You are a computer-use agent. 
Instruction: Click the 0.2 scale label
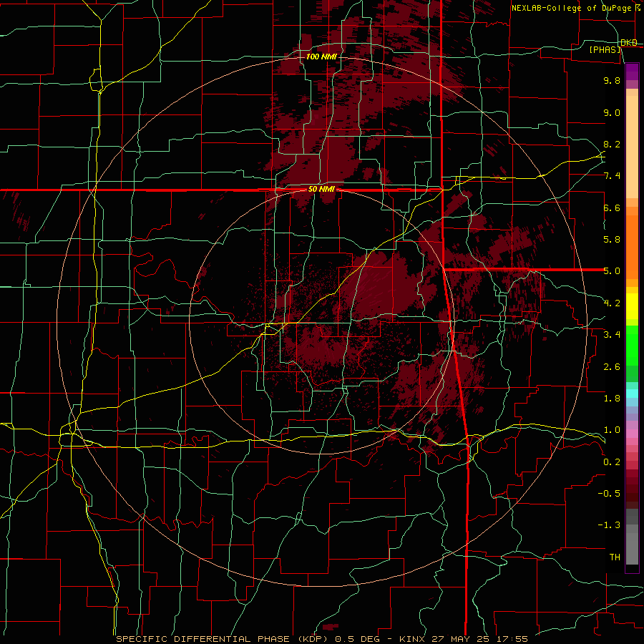[612, 462]
